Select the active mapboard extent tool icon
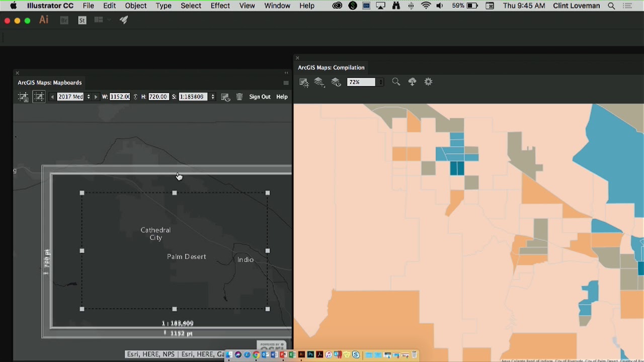 point(39,97)
